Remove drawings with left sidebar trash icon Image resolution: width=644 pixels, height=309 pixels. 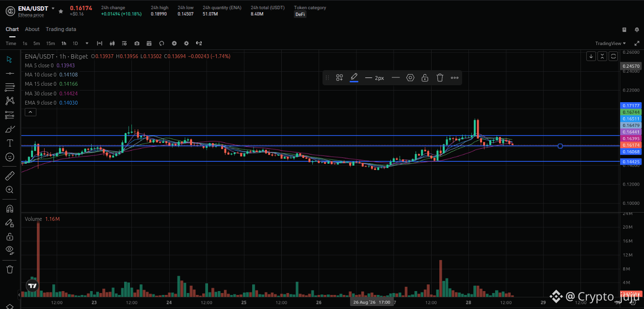pos(9,269)
